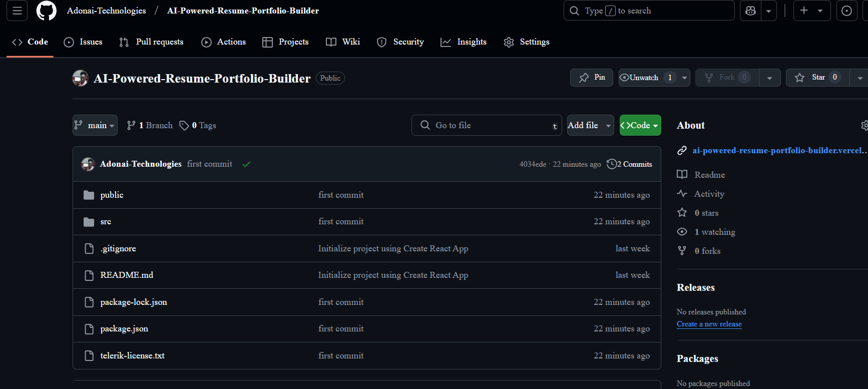The height and width of the screenshot is (389, 868).
Task: Open the src folder
Action: click(x=106, y=222)
